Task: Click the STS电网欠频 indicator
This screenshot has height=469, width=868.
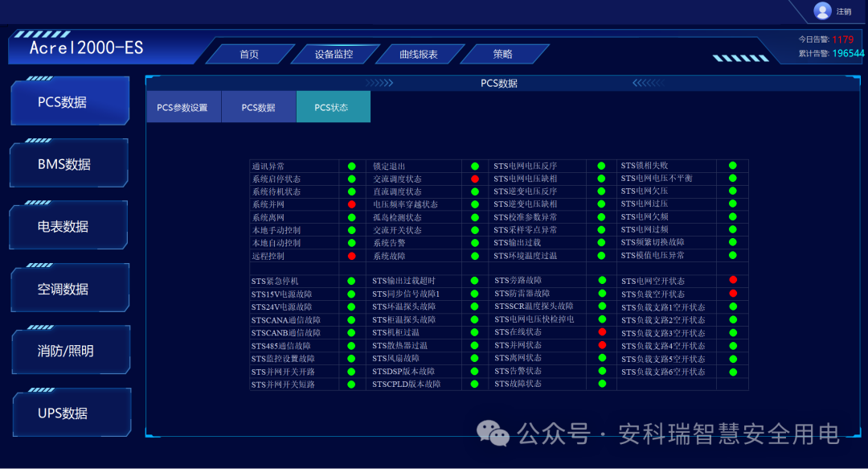Action: tap(732, 216)
